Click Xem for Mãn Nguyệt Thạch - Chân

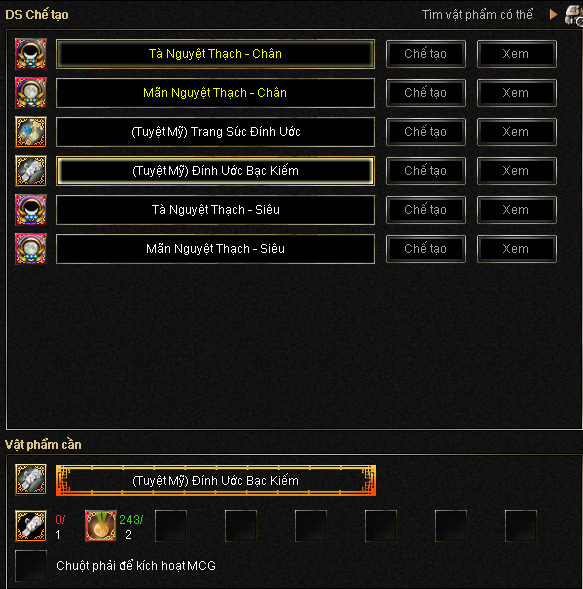coord(517,93)
